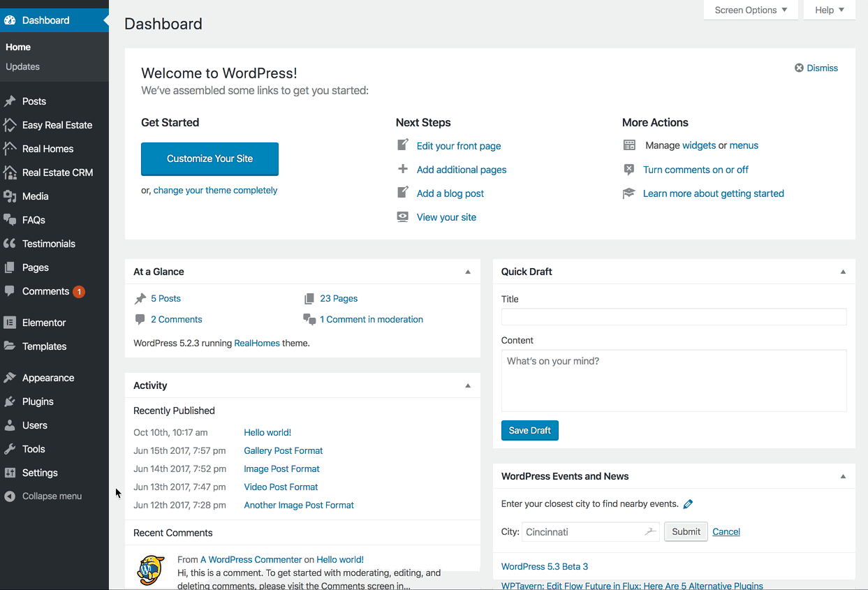Open the Home submenu item

click(x=18, y=47)
